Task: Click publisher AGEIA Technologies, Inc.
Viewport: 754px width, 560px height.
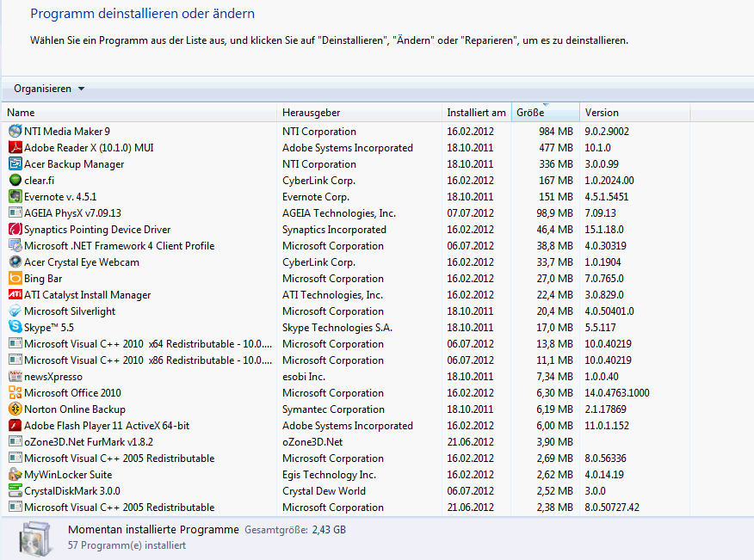Action: [339, 213]
